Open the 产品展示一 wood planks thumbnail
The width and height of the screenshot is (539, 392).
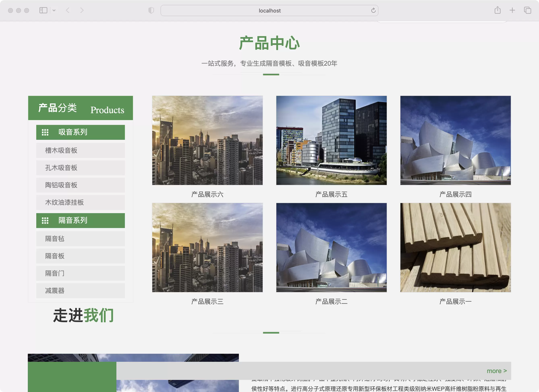455,247
